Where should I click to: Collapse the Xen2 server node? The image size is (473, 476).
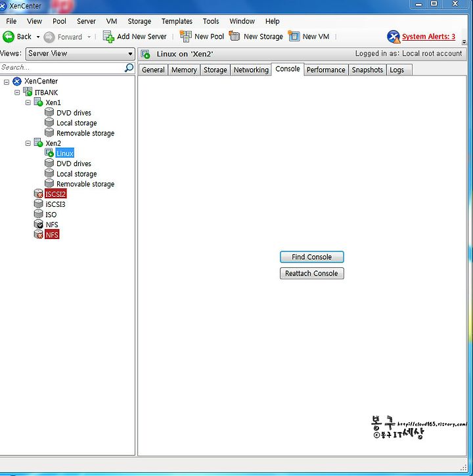pos(28,143)
